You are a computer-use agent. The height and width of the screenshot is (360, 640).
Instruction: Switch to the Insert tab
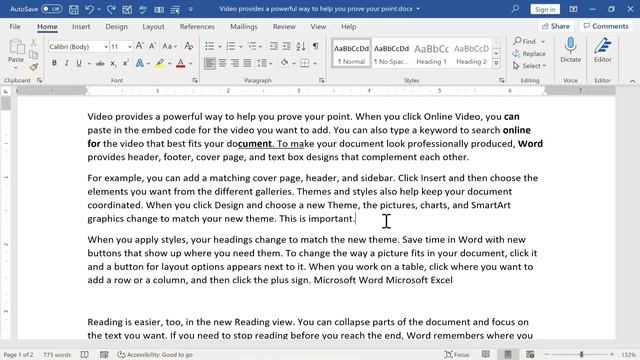pos(81,27)
